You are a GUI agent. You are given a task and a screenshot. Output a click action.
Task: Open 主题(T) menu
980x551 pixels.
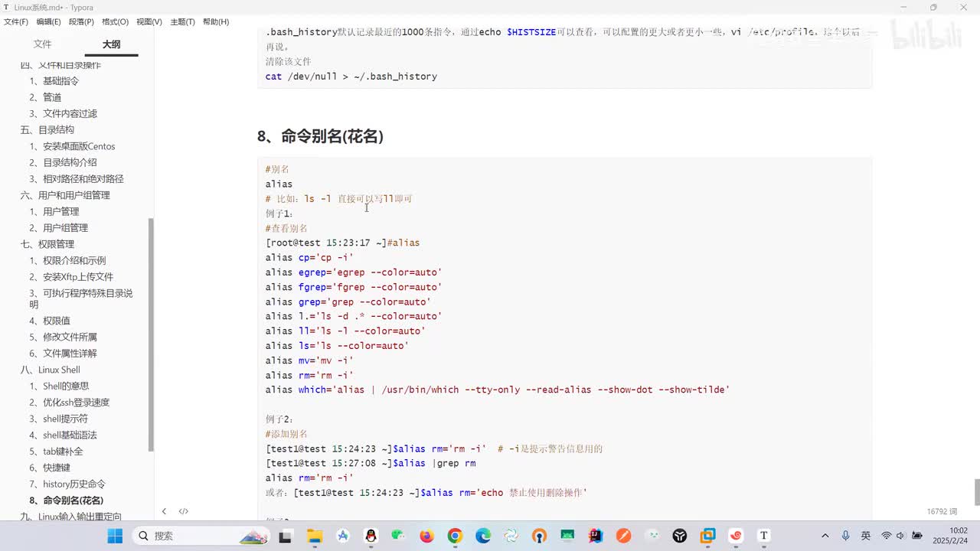[182, 21]
